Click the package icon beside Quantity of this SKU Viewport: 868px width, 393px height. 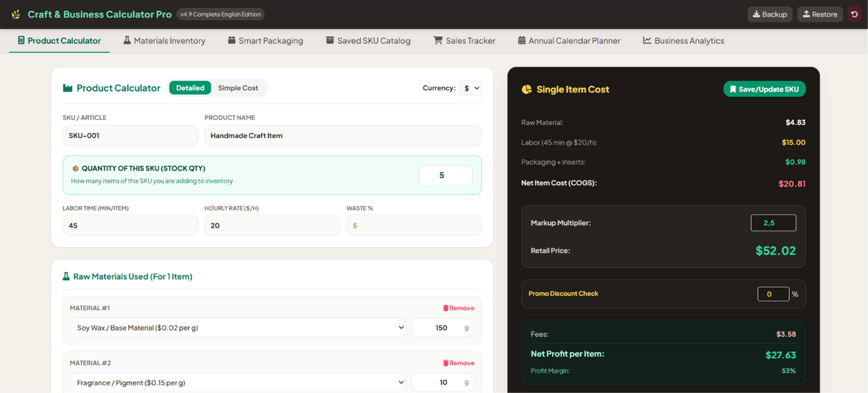[x=75, y=168]
